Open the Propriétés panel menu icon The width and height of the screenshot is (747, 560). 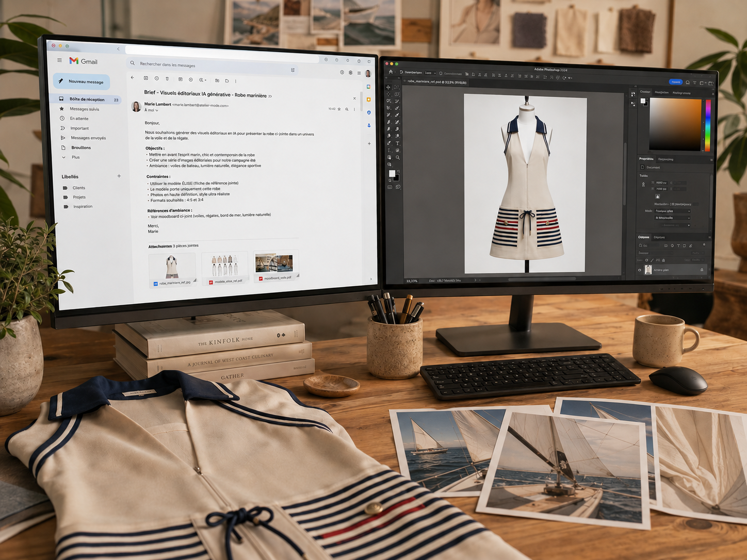tap(711, 159)
